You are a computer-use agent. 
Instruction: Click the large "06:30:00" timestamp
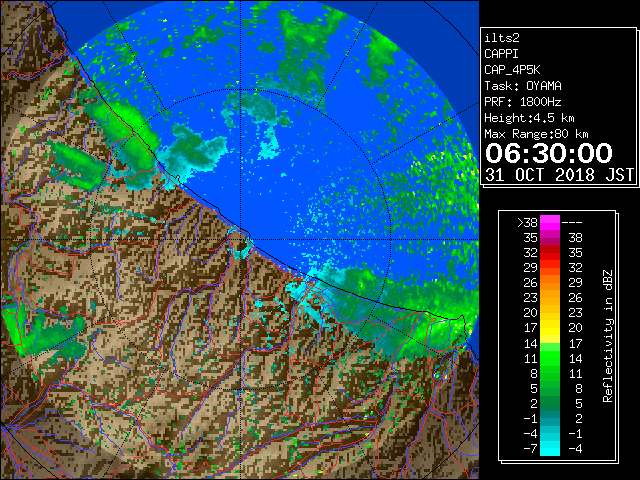click(x=549, y=153)
